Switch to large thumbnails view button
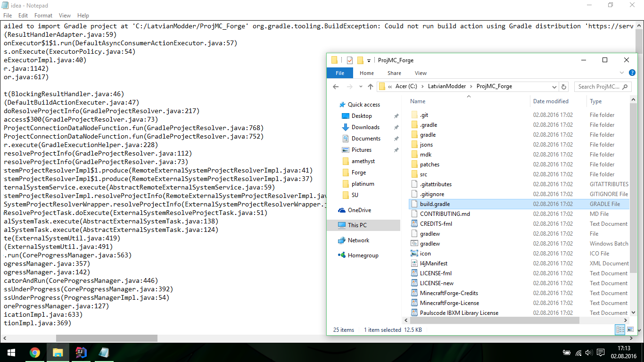Image resolution: width=644 pixels, height=362 pixels. [x=630, y=330]
